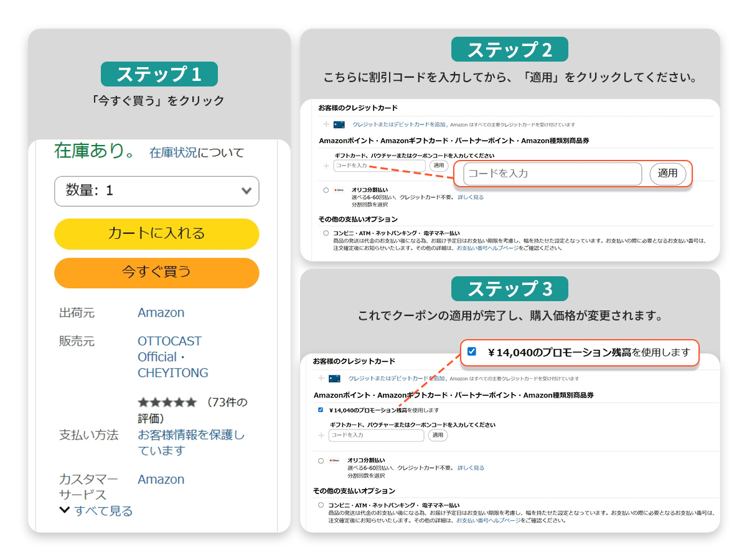747x560 pixels.
Task: Click the chevron beside すべて見る
Action: point(64,510)
